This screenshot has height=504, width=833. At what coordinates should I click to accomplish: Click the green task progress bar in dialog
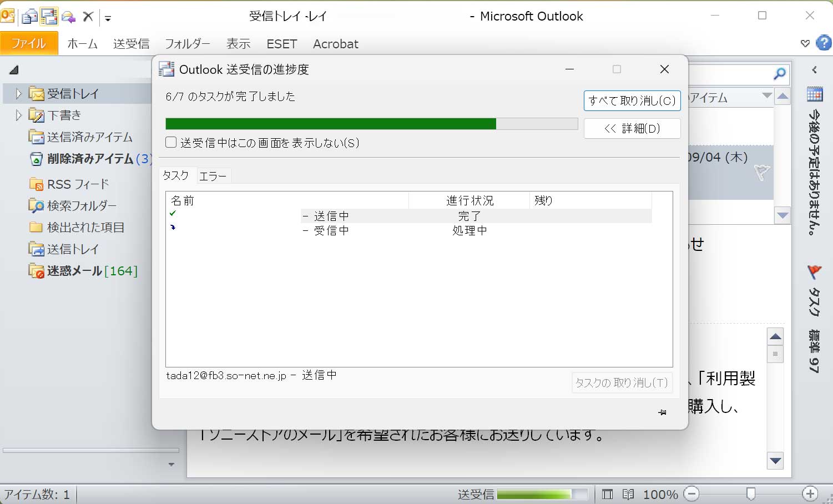[371, 124]
